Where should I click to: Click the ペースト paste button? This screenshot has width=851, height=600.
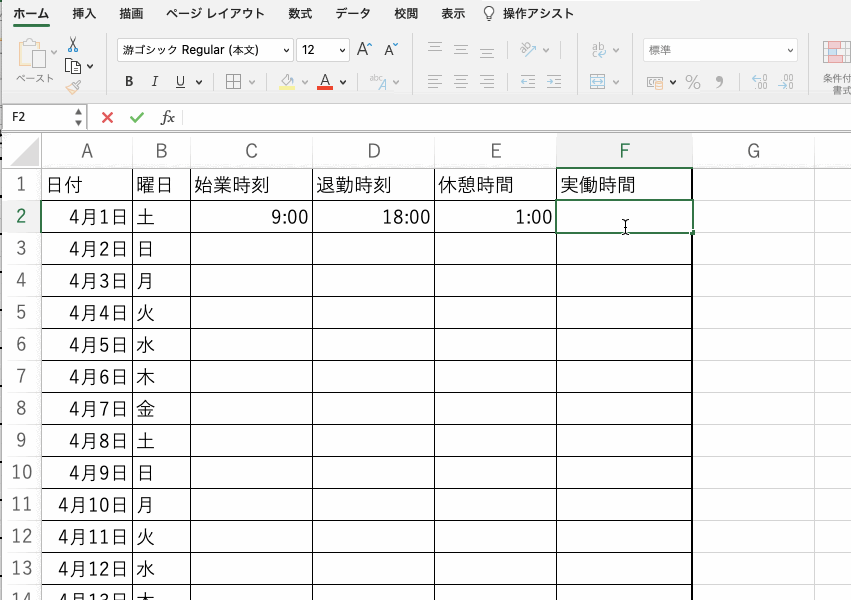(x=34, y=60)
